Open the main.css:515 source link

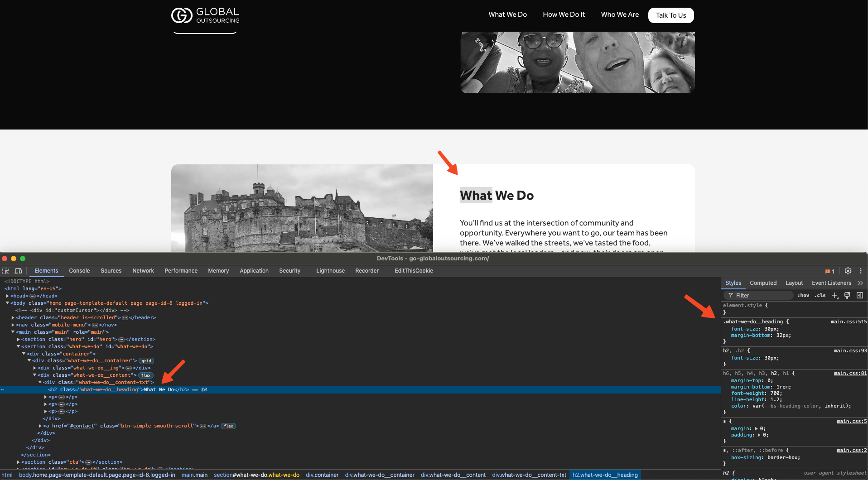[849, 322]
